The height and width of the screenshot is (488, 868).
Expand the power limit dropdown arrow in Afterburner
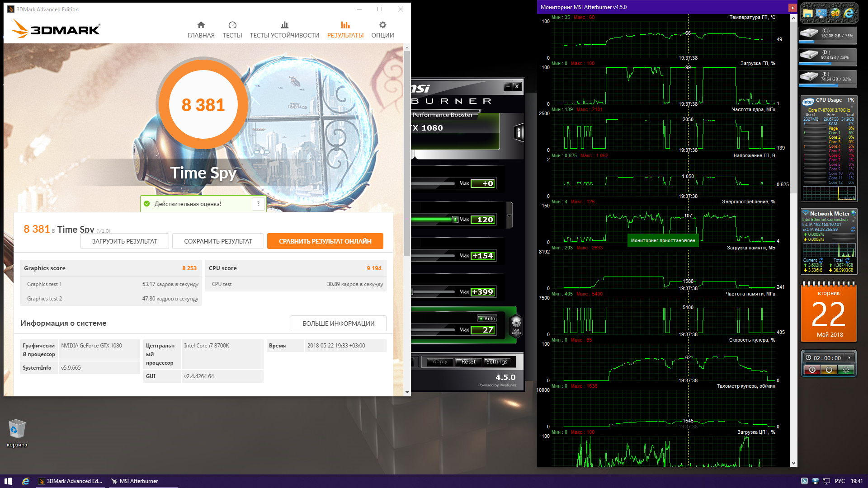point(509,216)
